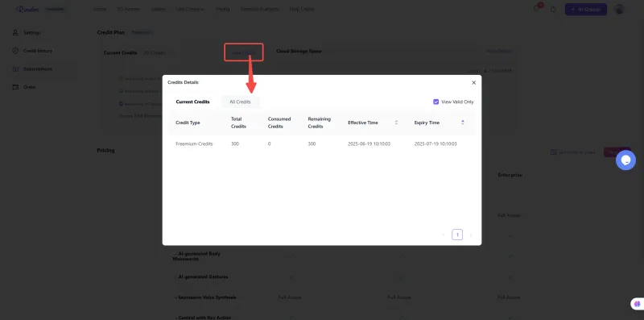Select the Current Credits tab in dialog
The image size is (644, 320).
click(192, 102)
